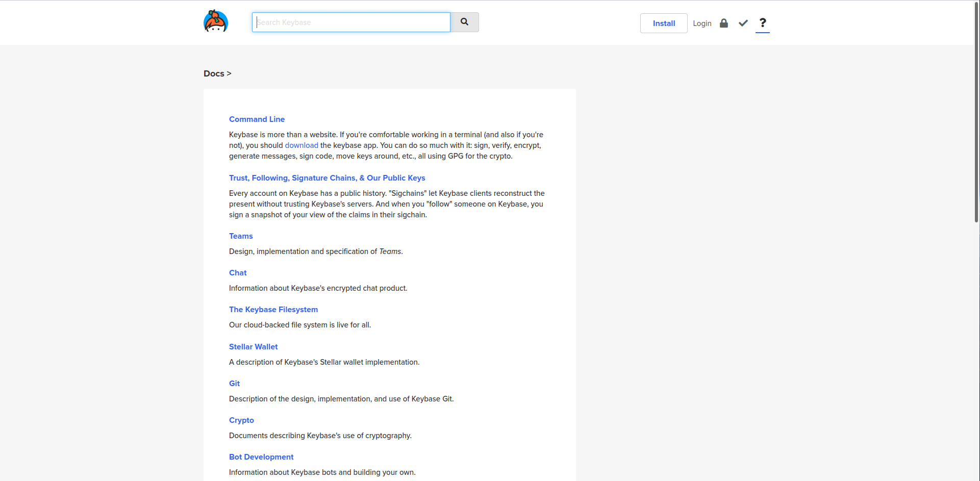Open the Teams documentation link
This screenshot has width=980, height=481.
click(x=241, y=236)
